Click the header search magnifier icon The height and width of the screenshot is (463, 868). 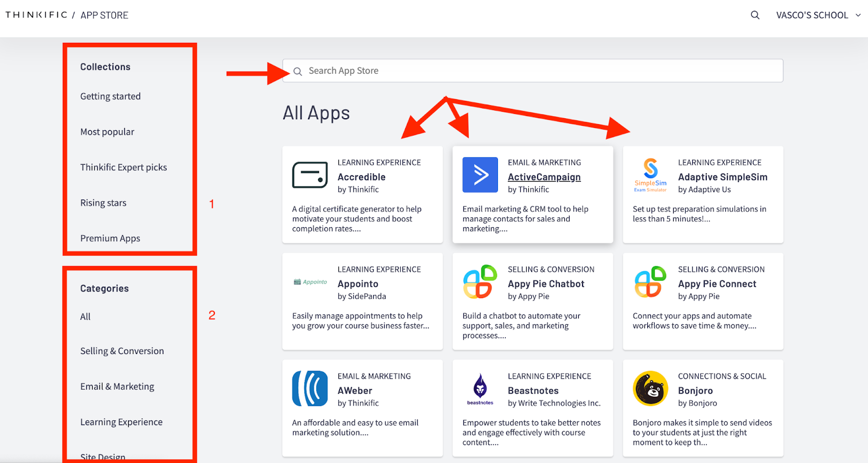tap(755, 15)
